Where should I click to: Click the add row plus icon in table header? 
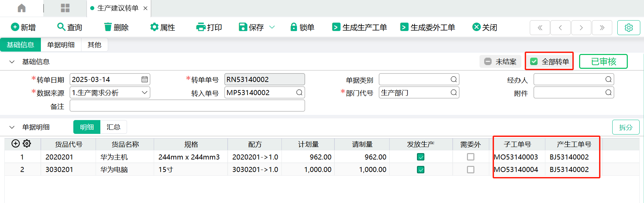pos(16,144)
